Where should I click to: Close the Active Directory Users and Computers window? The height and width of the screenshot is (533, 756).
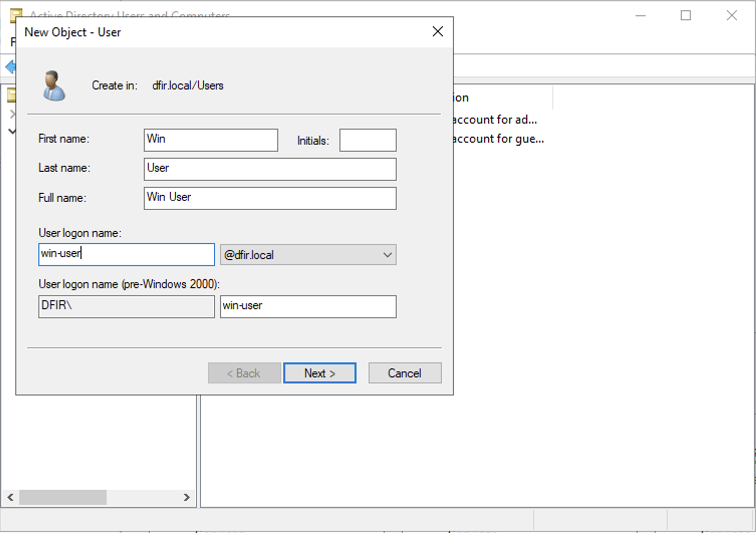click(x=731, y=16)
